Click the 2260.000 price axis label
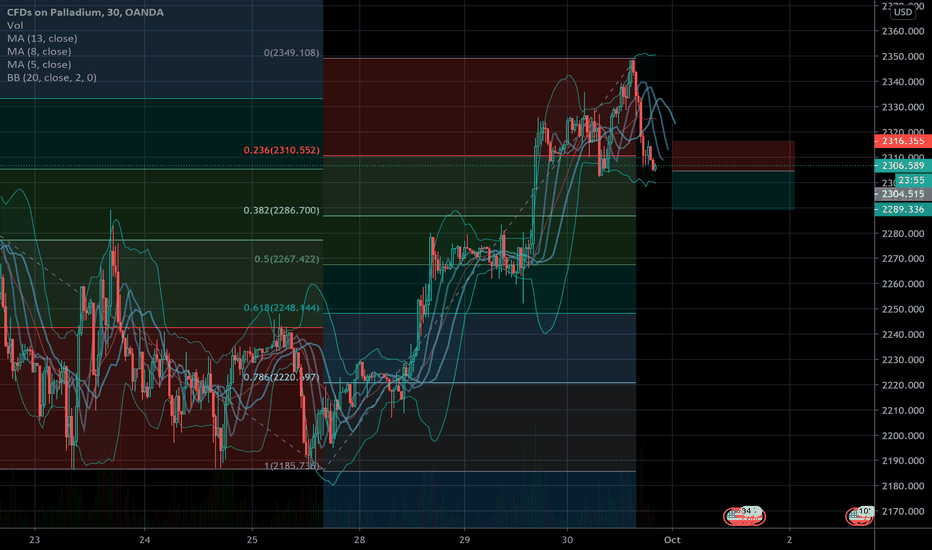Screen dimensions: 932x550 click(x=903, y=284)
